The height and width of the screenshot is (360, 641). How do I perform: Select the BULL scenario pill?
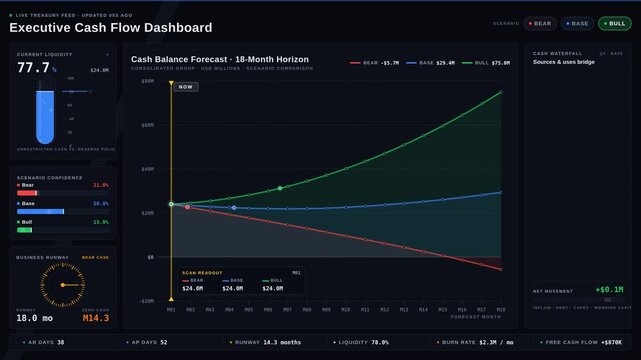pos(614,24)
